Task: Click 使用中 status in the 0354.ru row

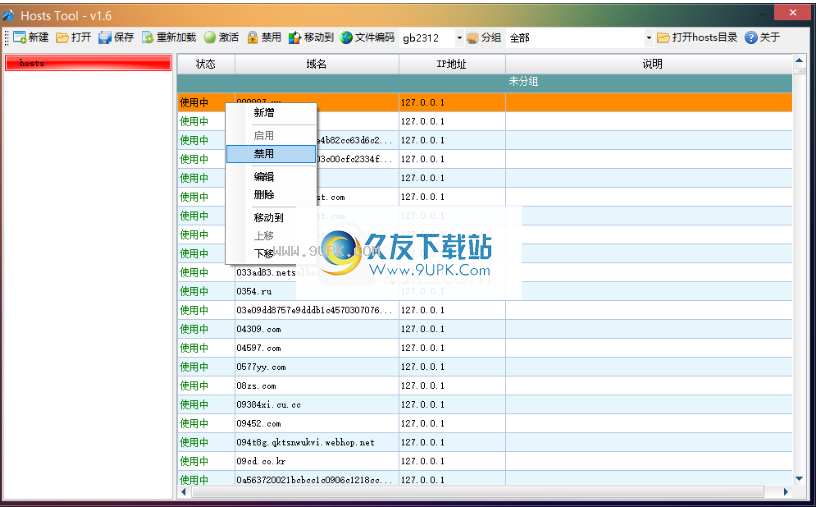Action: point(194,291)
